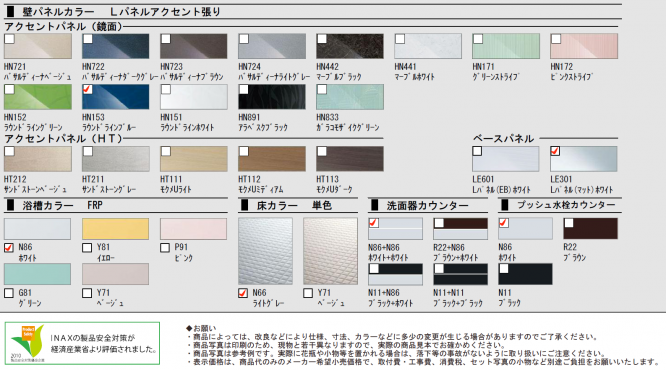Tick the HN442 marble black checkbox
The width and height of the screenshot is (666, 370).
tap(322, 39)
